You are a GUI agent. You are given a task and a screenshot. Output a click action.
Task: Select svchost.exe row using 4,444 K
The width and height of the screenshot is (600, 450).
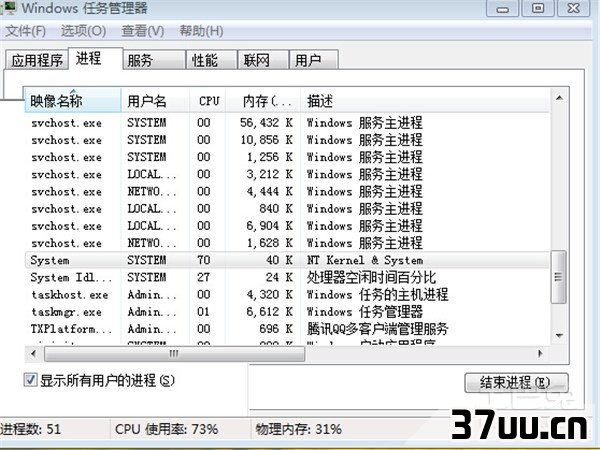point(287,192)
